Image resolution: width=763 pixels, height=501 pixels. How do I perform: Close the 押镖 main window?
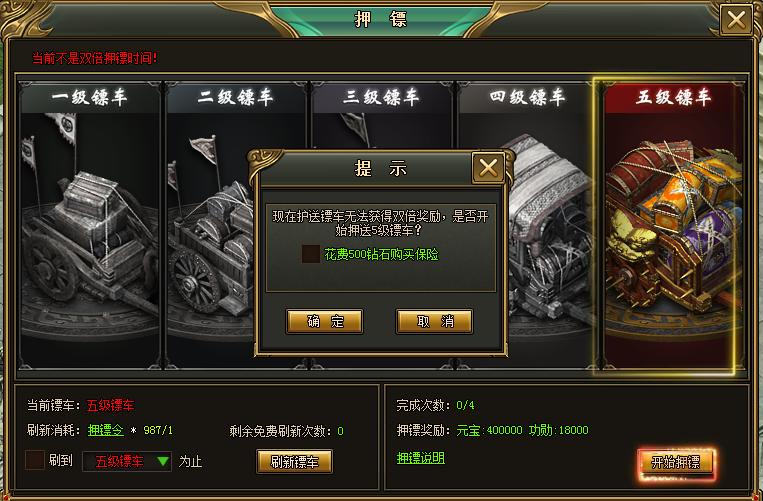(x=736, y=20)
